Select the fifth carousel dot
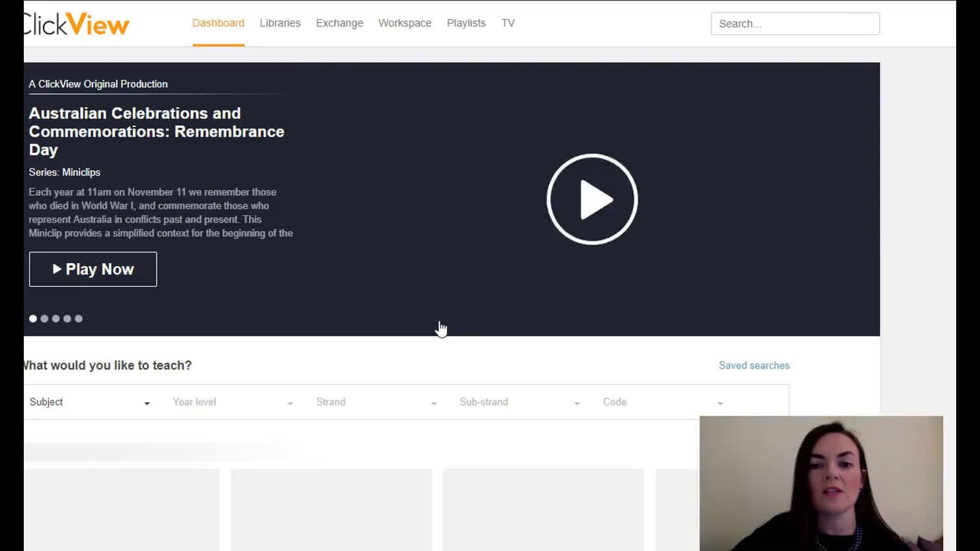The image size is (980, 551). 79,318
